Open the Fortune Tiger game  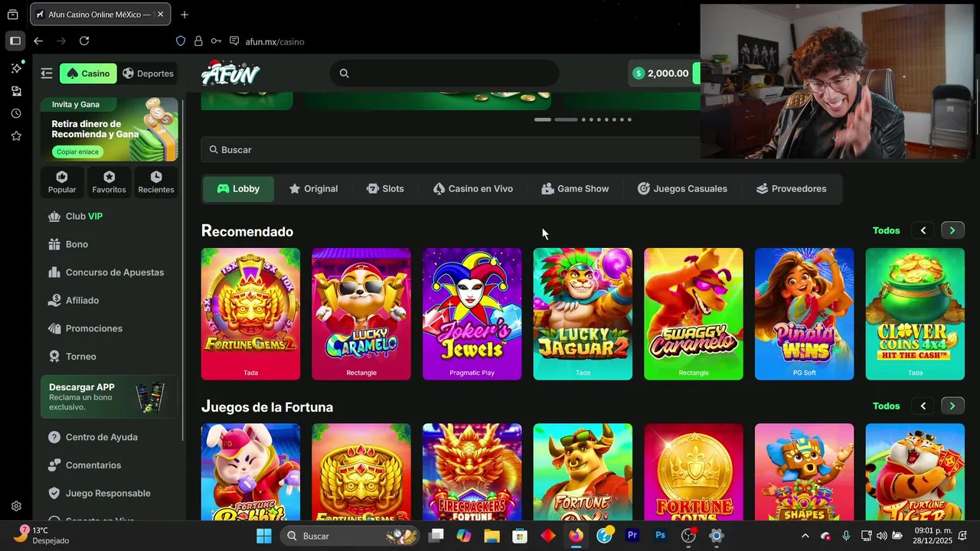(x=915, y=472)
